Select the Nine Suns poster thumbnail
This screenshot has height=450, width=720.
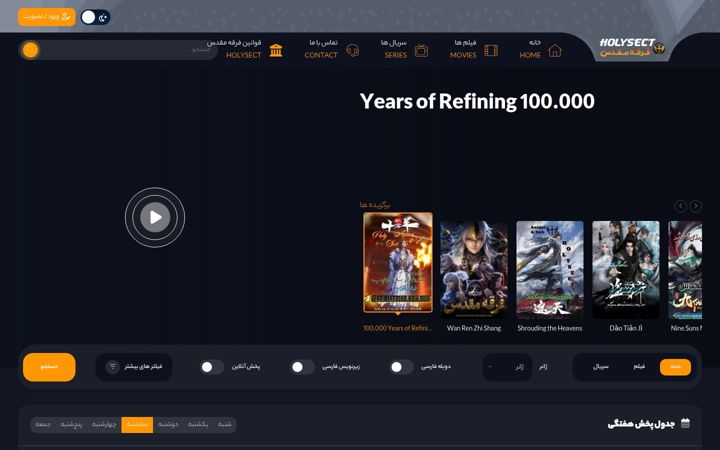point(685,270)
